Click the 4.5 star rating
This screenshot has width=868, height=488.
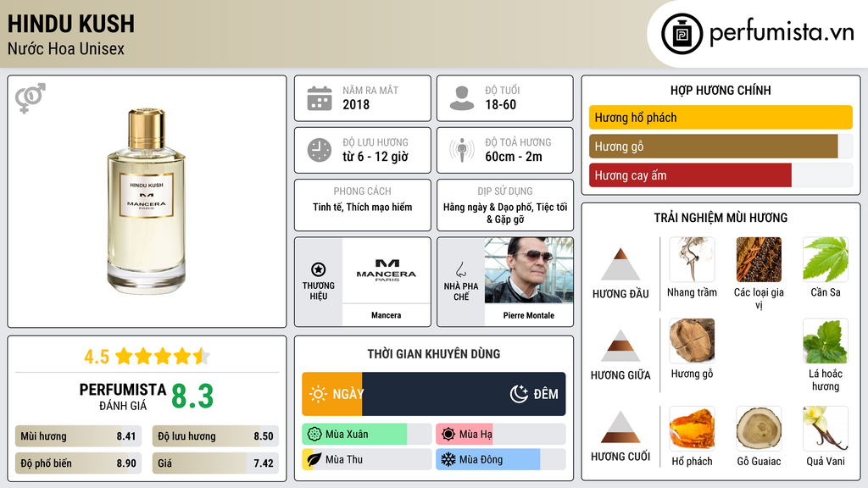146,356
